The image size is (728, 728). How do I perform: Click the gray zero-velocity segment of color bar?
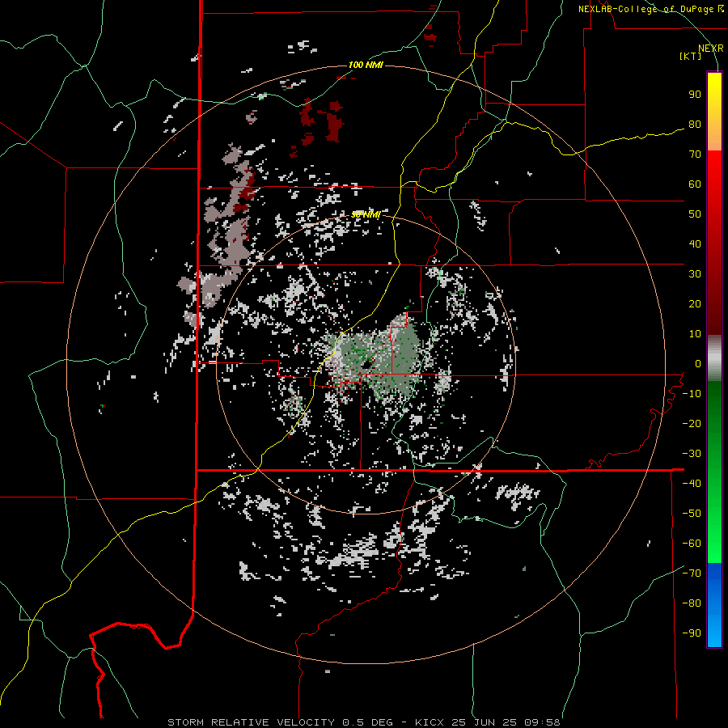pos(714,358)
